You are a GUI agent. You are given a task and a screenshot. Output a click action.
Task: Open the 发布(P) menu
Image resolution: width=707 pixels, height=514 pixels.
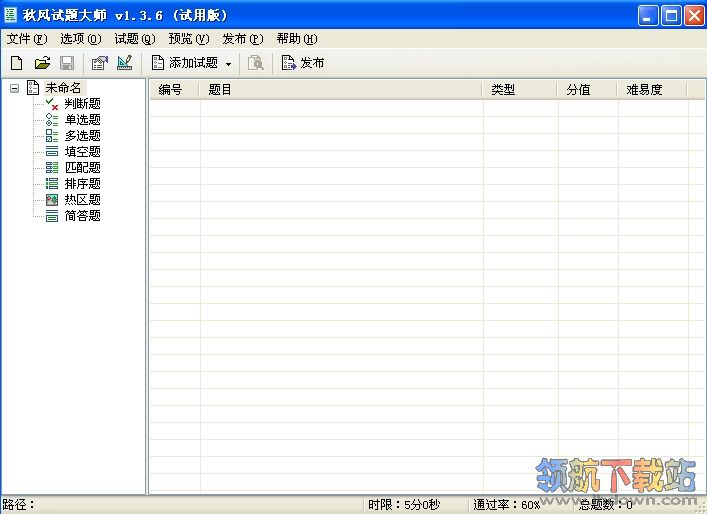point(243,39)
